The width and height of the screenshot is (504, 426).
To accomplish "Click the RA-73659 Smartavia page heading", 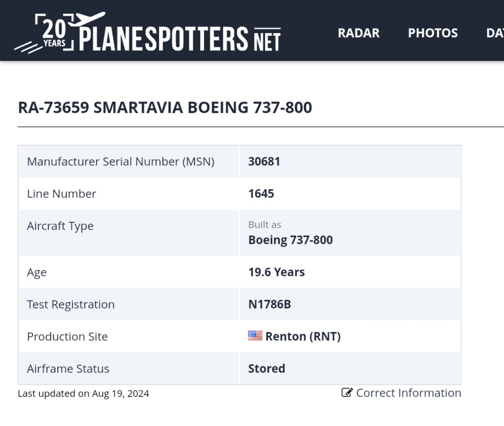I will coord(165,108).
